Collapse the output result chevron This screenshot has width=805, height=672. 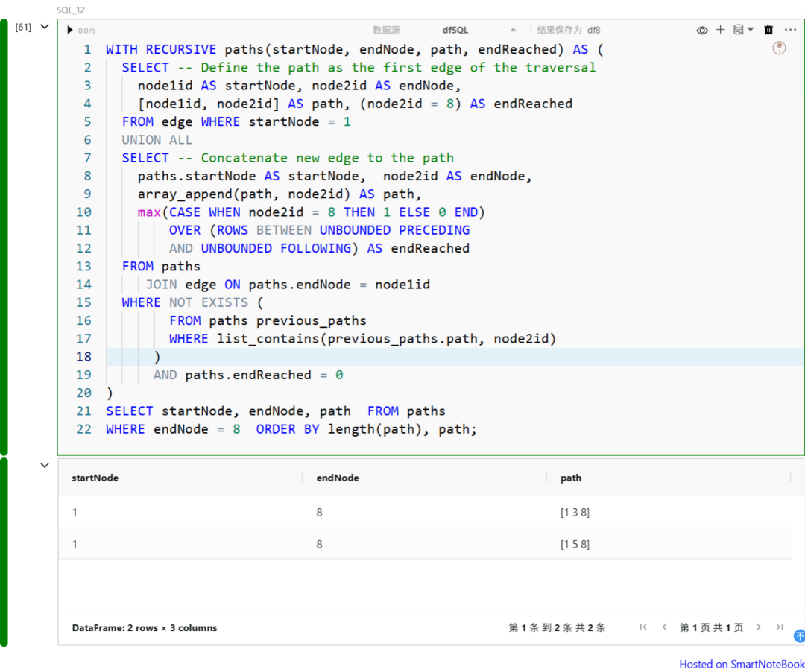(45, 466)
